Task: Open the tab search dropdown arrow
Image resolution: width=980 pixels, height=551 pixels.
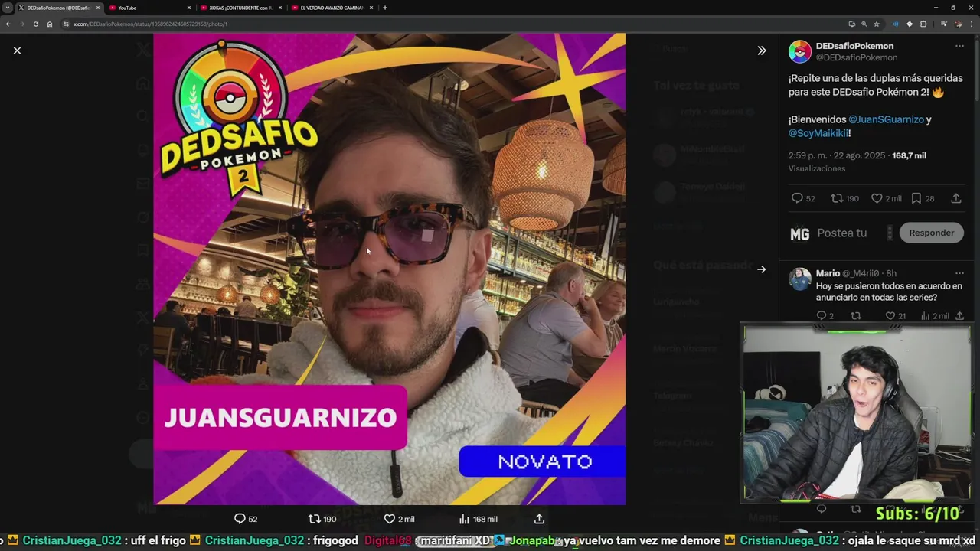Action: click(7, 8)
